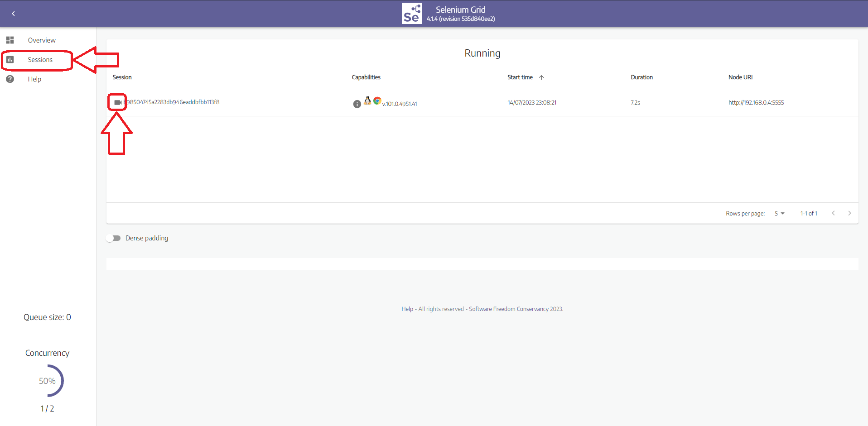Click browser version v.101.0.4951.41
Image resolution: width=868 pixels, height=426 pixels.
(400, 104)
